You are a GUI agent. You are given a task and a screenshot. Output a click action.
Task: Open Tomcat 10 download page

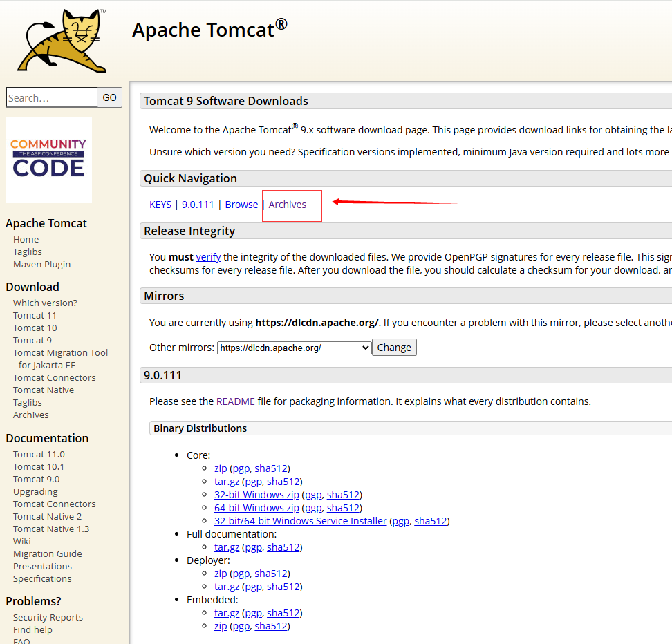(x=35, y=328)
